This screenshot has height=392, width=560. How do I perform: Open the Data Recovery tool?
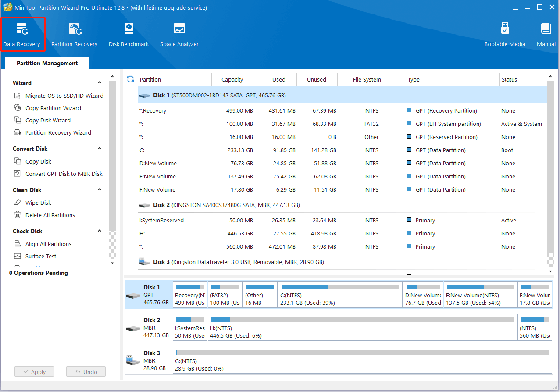click(x=22, y=34)
